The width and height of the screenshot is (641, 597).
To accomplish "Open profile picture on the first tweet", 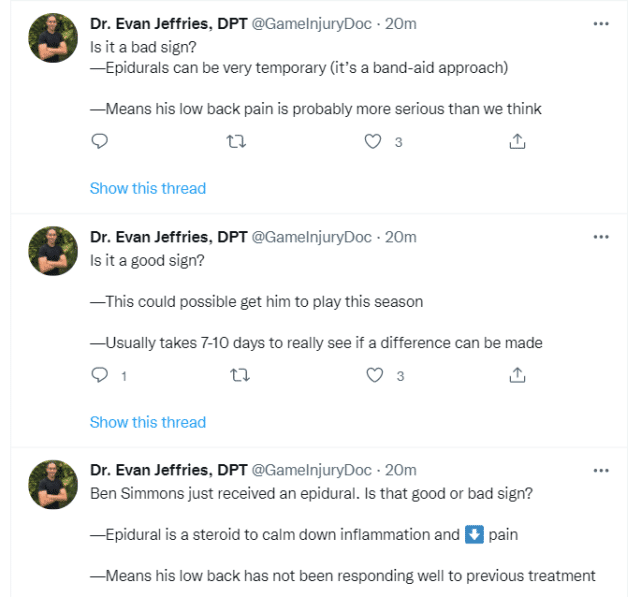I will [x=53, y=38].
